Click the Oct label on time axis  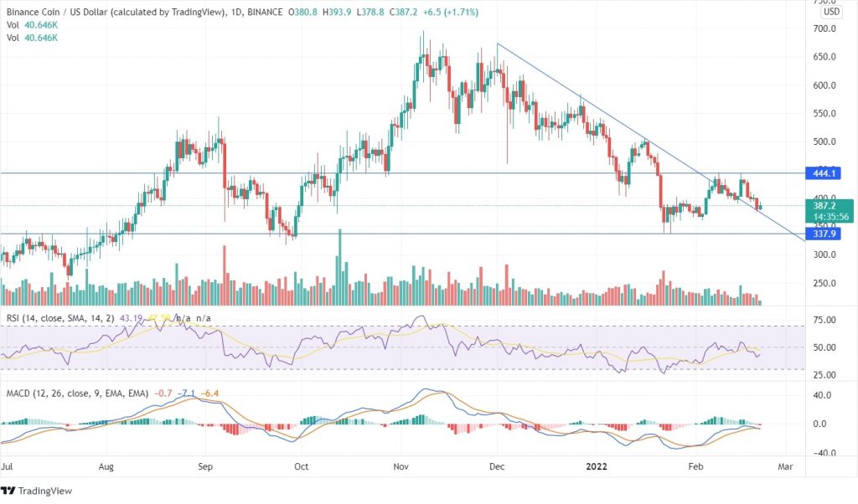[301, 466]
